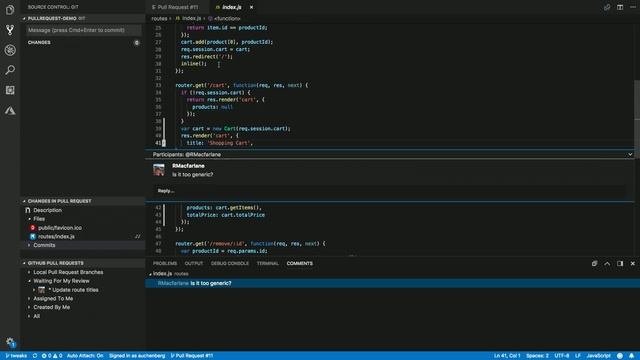This screenshot has width=640, height=360.
Task: Click the feedback smiley in status bar
Action: coord(620,356)
